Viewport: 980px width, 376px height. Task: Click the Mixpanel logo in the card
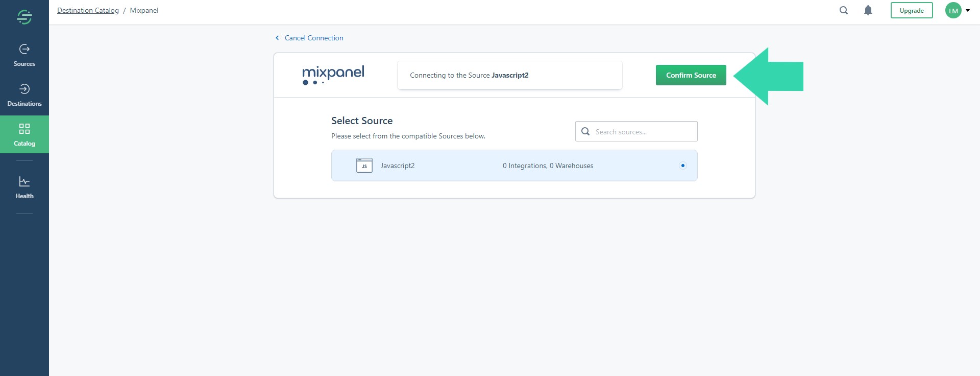(333, 75)
